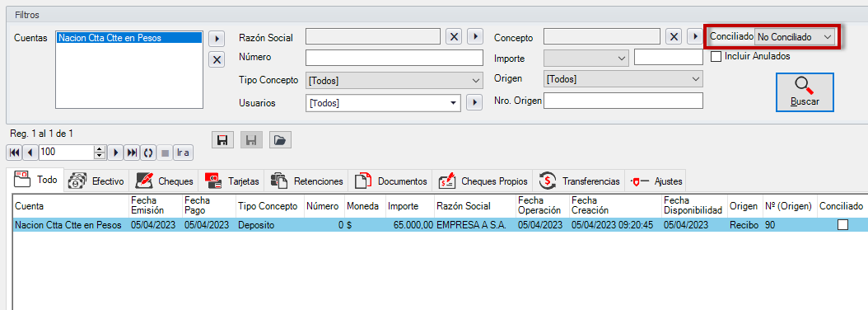The height and width of the screenshot is (310, 868).
Task: Sort by the Cuenta column header
Action: pyautogui.click(x=71, y=206)
